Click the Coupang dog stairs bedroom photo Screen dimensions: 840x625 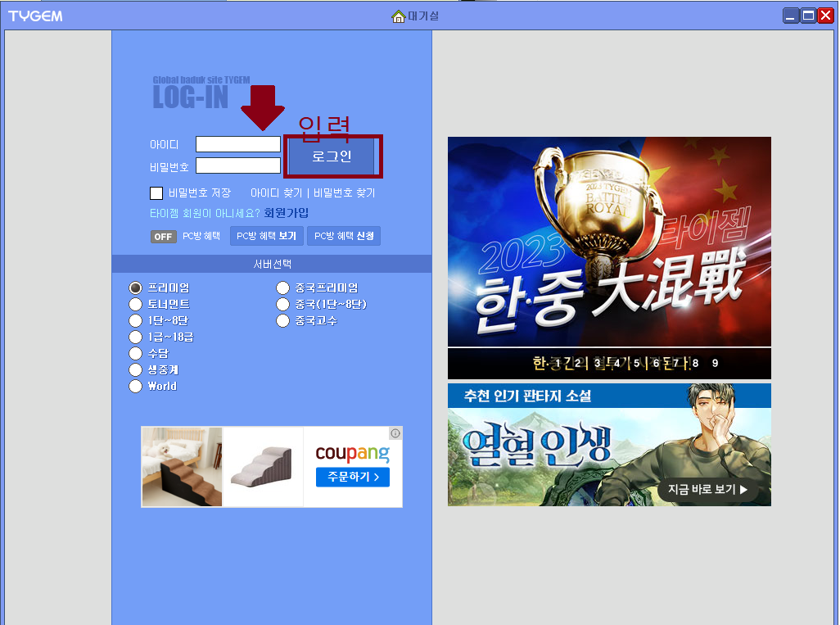pyautogui.click(x=182, y=467)
